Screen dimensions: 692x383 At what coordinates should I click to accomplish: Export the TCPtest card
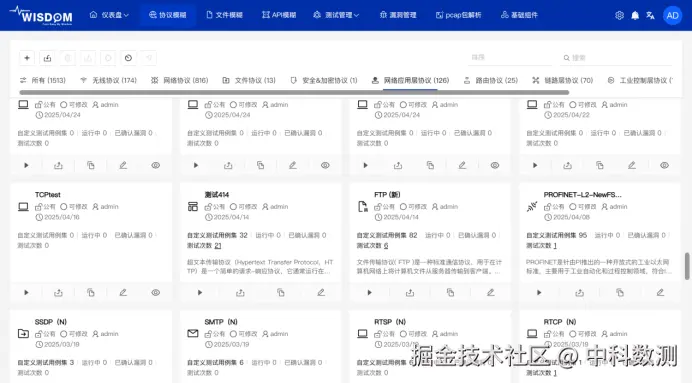click(x=58, y=293)
